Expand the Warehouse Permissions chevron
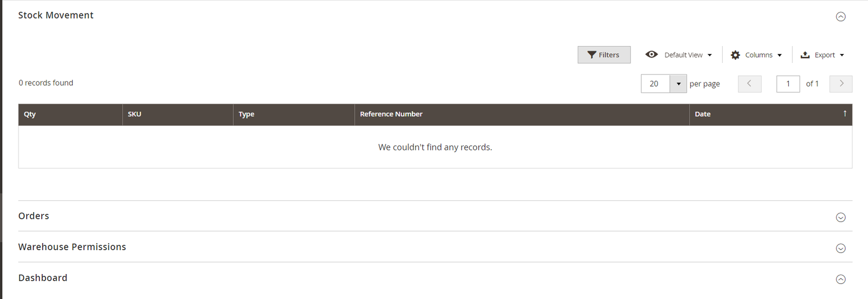 pyautogui.click(x=841, y=248)
